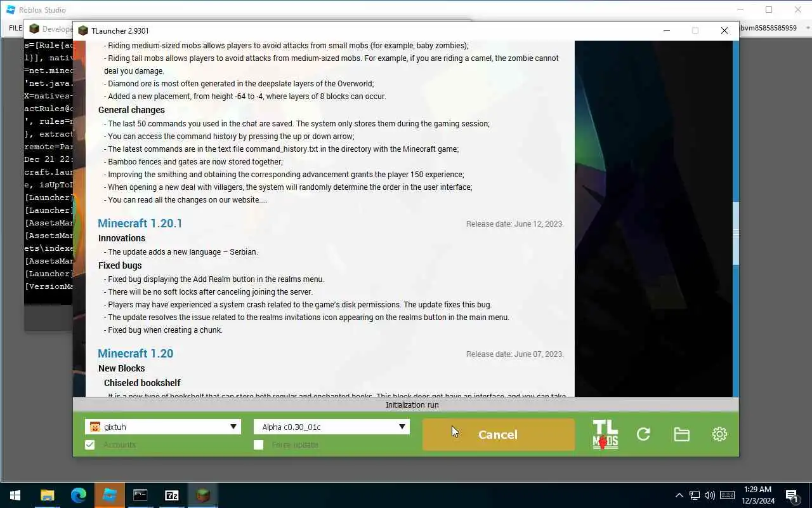Image resolution: width=812 pixels, height=508 pixels.
Task: Open the touch keyboard tray icon
Action: click(x=727, y=495)
